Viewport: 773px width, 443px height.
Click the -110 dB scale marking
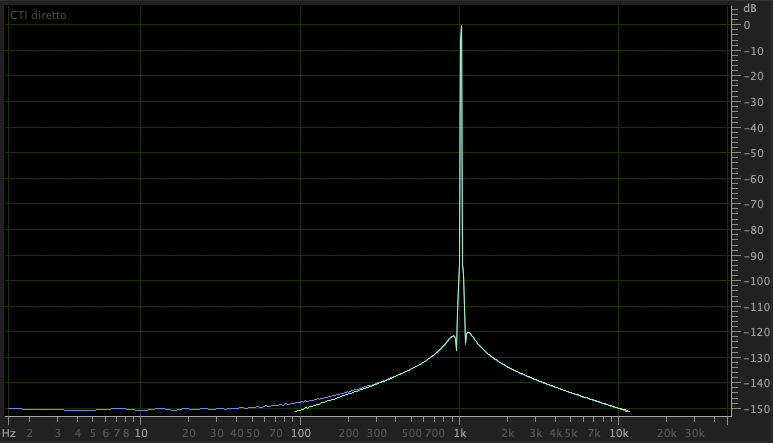tap(756, 307)
